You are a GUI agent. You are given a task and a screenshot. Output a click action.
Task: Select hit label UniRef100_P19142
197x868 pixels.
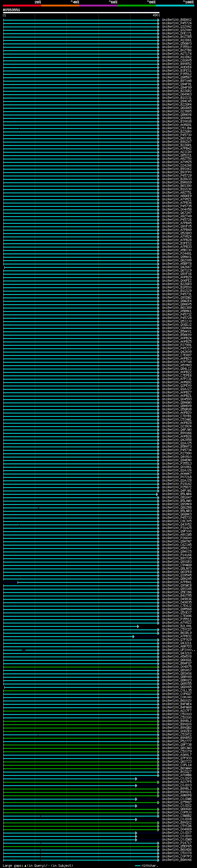click(177, 484)
